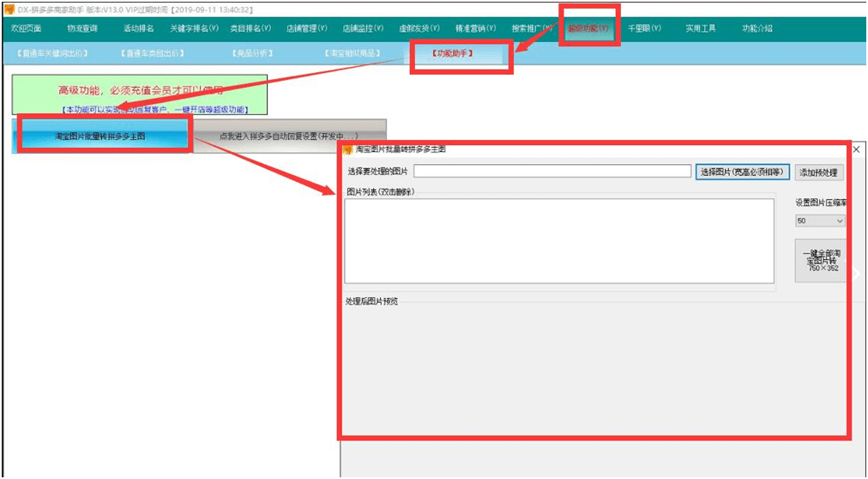Expand the 千里眼(V) menu
This screenshot has height=479, width=868.
644,28
